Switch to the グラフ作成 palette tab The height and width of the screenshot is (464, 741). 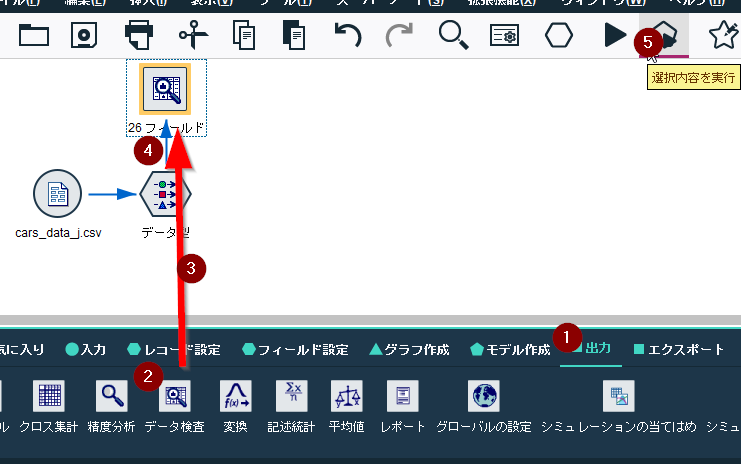pyautogui.click(x=409, y=350)
